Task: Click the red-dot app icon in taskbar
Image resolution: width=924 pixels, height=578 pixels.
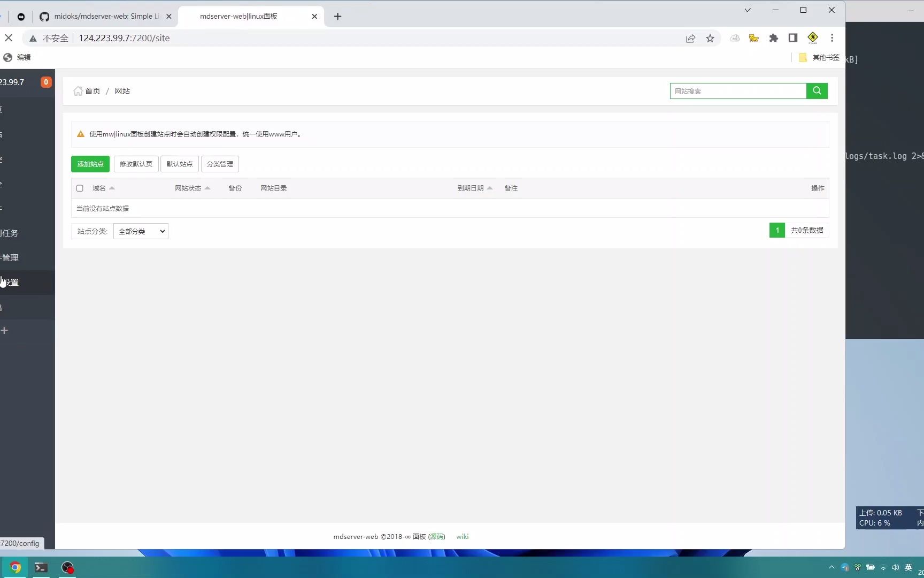Action: [x=67, y=567]
